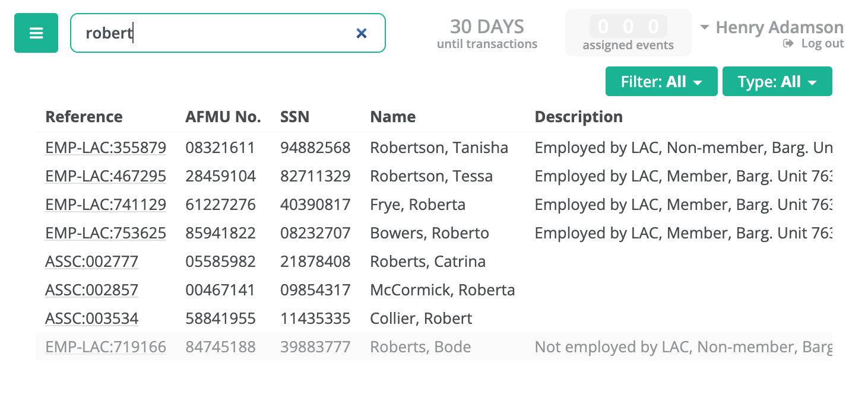Click SSN 82711329
Image resolution: width=868 pixels, height=395 pixels.
tap(315, 176)
